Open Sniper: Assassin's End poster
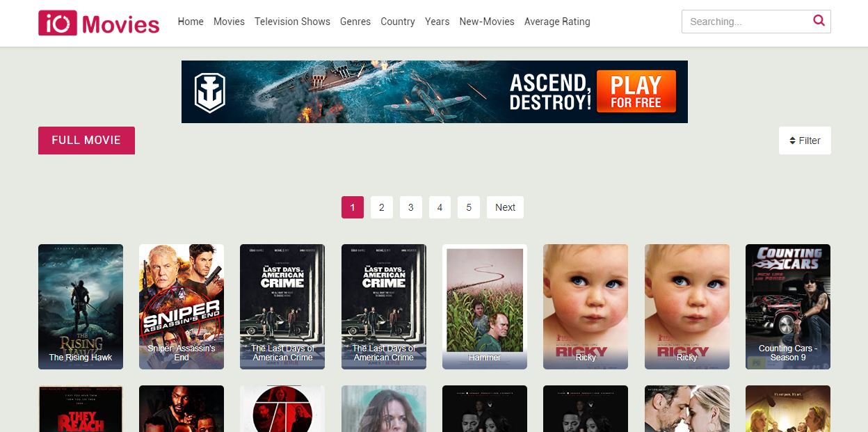 click(x=181, y=306)
